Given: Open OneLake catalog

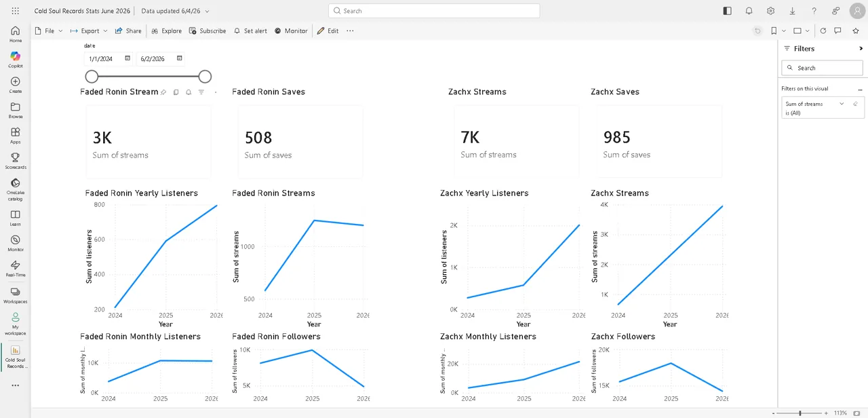Looking at the screenshot, I should pos(16,190).
